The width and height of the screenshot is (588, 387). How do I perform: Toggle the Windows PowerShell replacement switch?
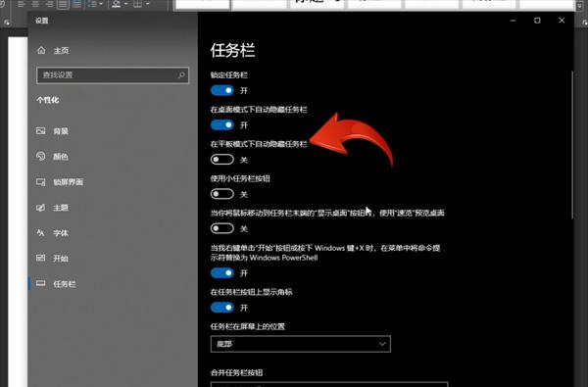[x=222, y=273]
